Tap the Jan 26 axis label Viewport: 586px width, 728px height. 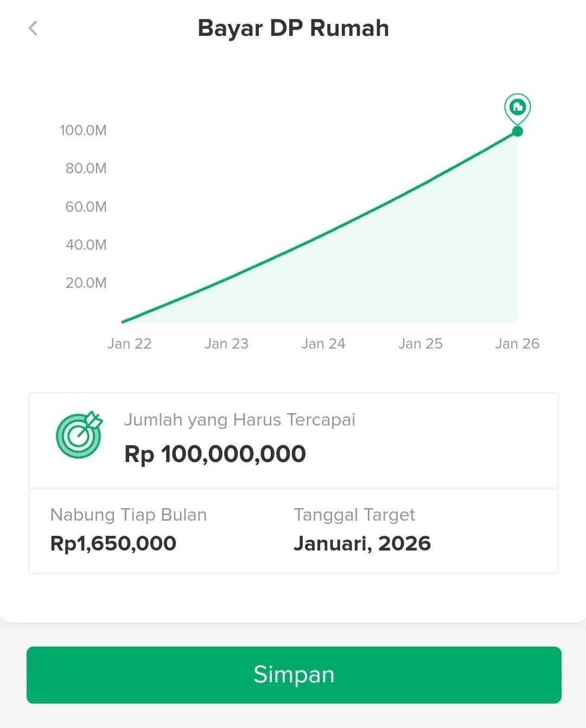tap(517, 344)
